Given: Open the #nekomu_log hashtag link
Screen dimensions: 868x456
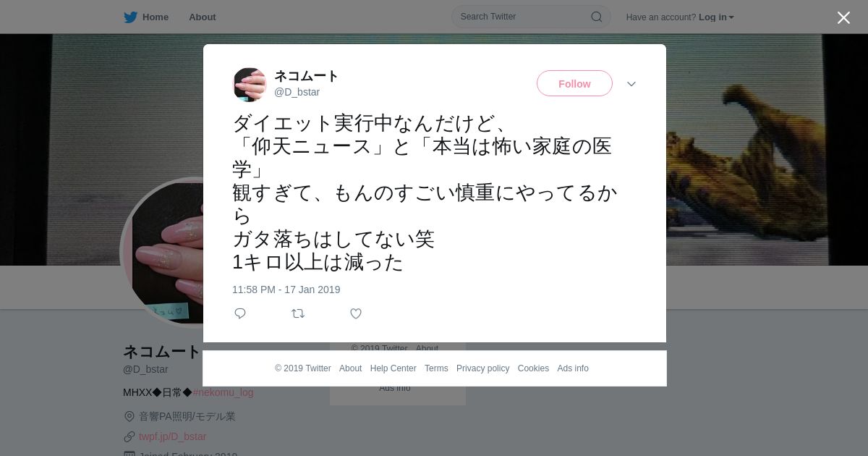Looking at the screenshot, I should [223, 392].
